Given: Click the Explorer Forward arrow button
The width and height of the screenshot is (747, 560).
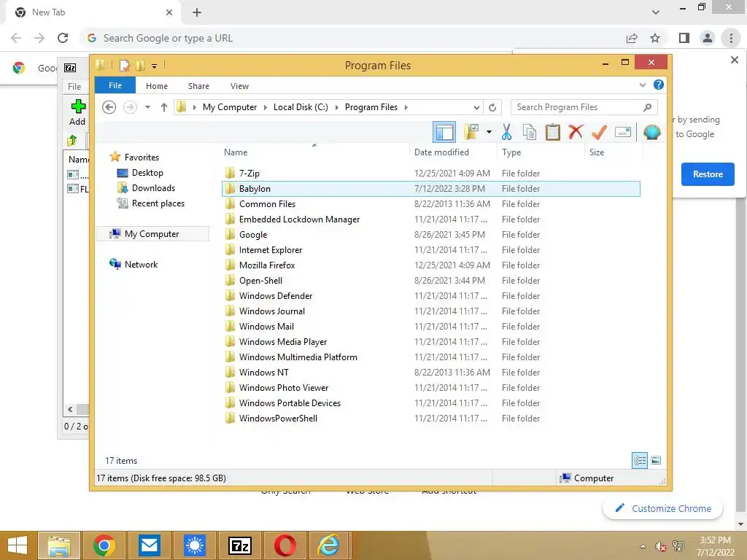Looking at the screenshot, I should point(130,107).
